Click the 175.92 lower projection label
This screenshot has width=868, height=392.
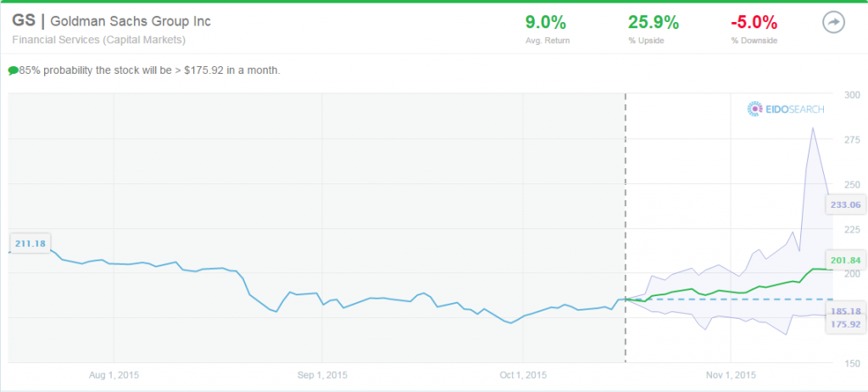coord(845,324)
